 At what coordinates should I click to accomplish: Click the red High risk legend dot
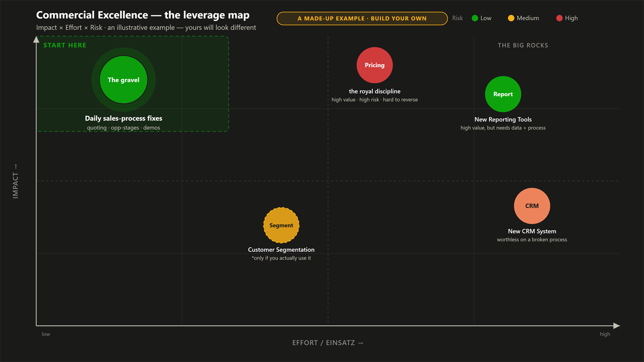click(x=559, y=18)
